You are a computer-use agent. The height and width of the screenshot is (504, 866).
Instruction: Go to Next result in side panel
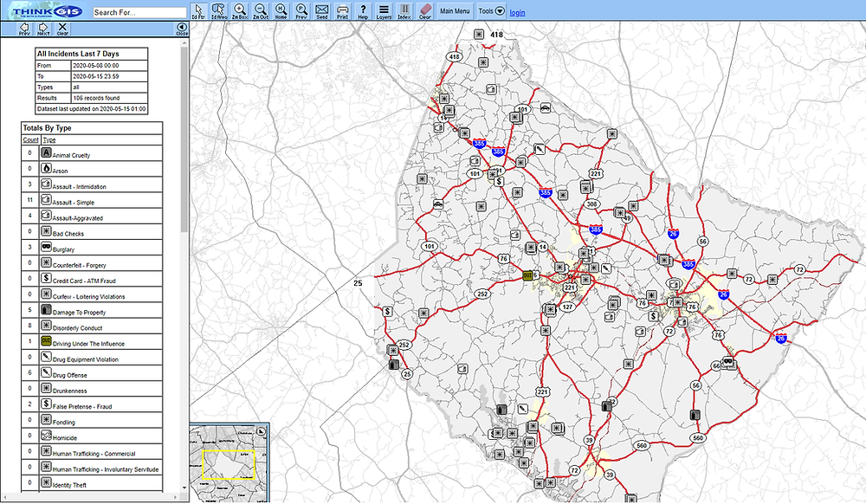tap(43, 29)
